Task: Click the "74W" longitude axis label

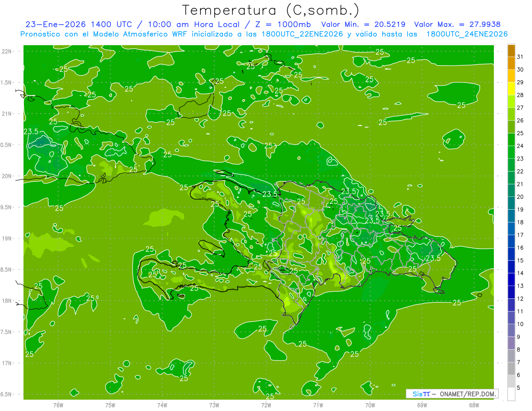Action: click(x=162, y=405)
